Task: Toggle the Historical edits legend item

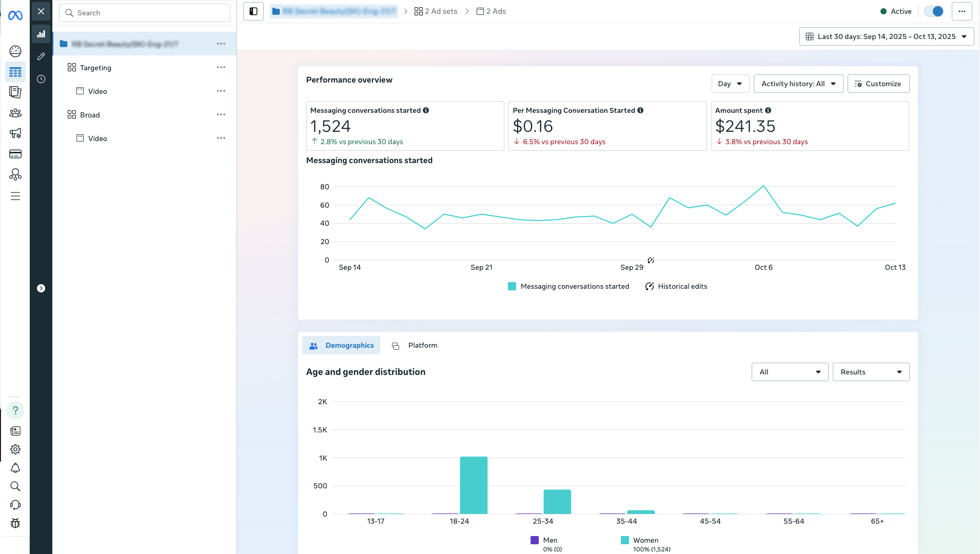Action: (x=676, y=286)
